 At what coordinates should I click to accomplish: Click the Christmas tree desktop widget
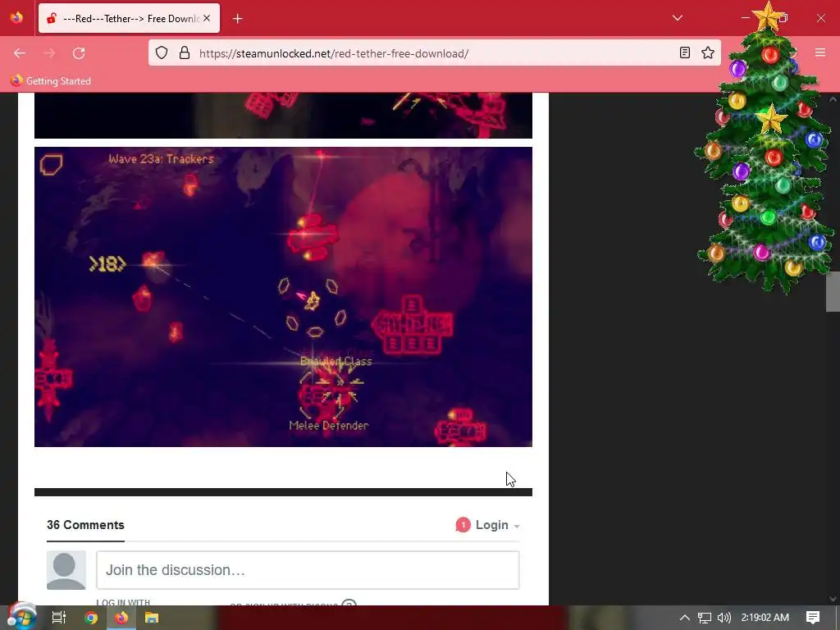[766, 148]
